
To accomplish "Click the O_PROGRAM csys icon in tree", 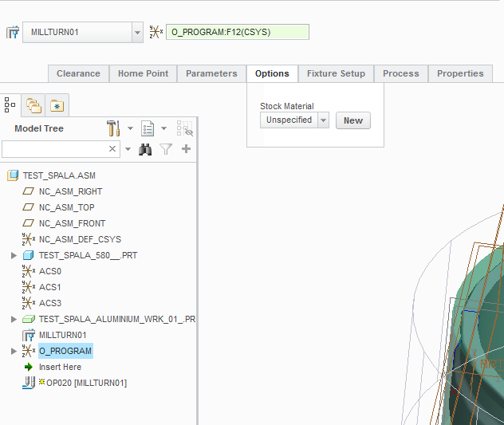I will 29,351.
